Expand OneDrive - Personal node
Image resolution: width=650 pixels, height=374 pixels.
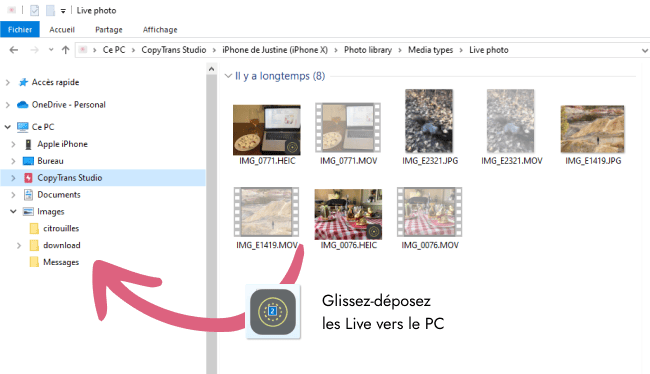(x=7, y=105)
